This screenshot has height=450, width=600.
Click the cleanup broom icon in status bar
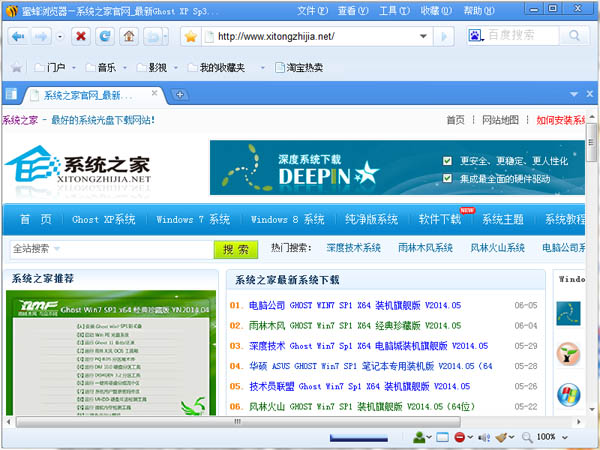[503, 437]
